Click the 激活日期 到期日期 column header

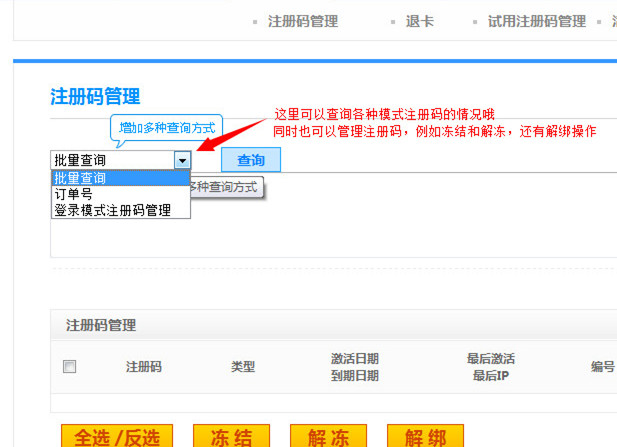click(x=354, y=367)
